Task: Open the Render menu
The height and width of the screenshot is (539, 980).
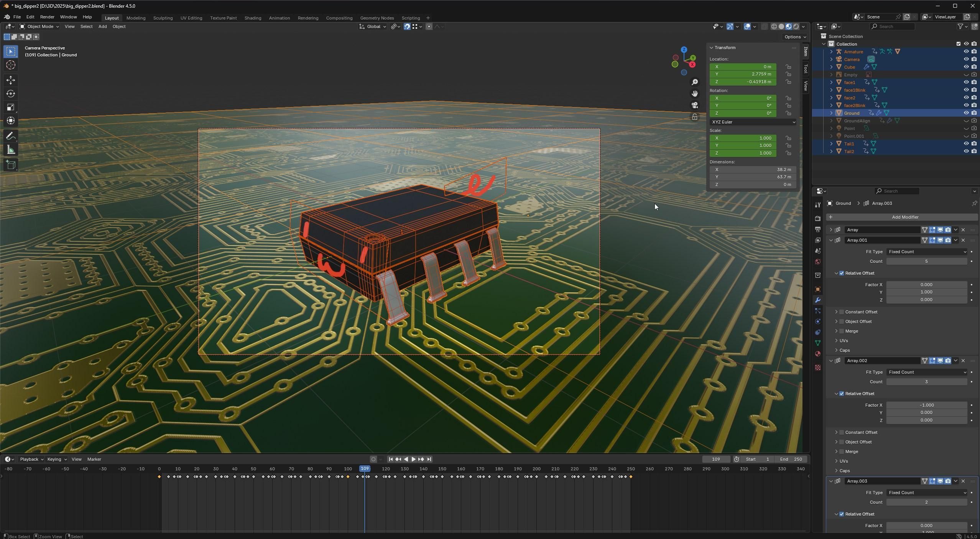Action: click(47, 17)
